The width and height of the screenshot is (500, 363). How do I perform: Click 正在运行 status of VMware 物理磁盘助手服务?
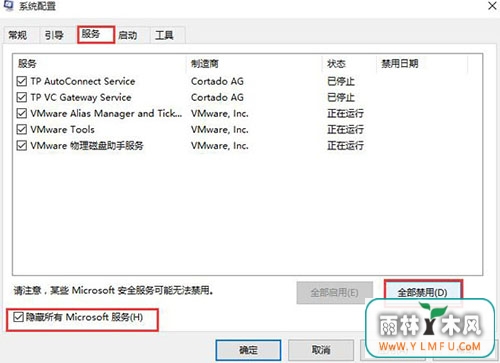345,146
